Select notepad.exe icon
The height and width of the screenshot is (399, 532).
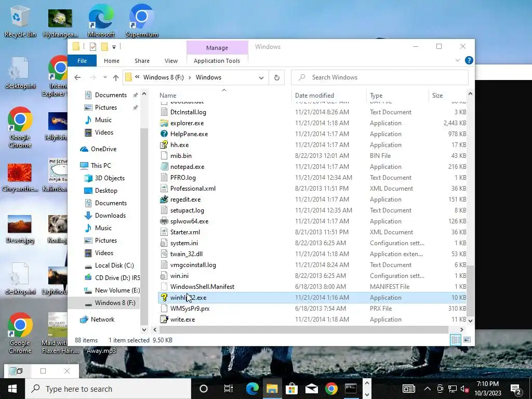164,167
